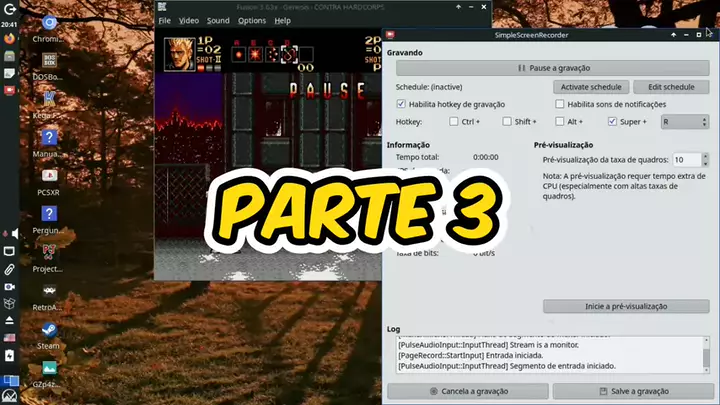This screenshot has width=720, height=405.
Task: Click the SimpleScreenRecorder title bar app icon
Action: [x=390, y=35]
